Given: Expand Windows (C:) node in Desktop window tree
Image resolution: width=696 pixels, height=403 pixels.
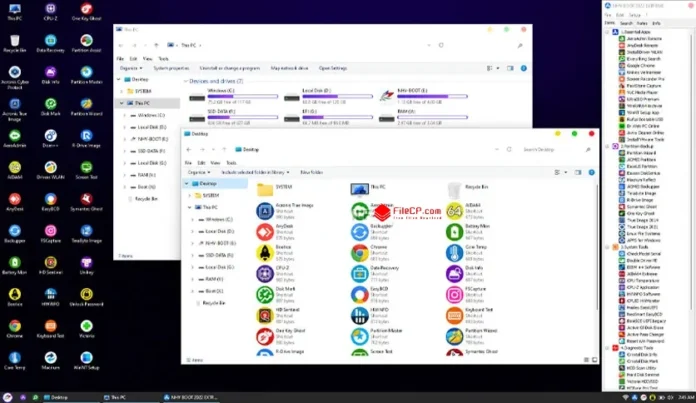Looking at the screenshot, I should (193, 219).
